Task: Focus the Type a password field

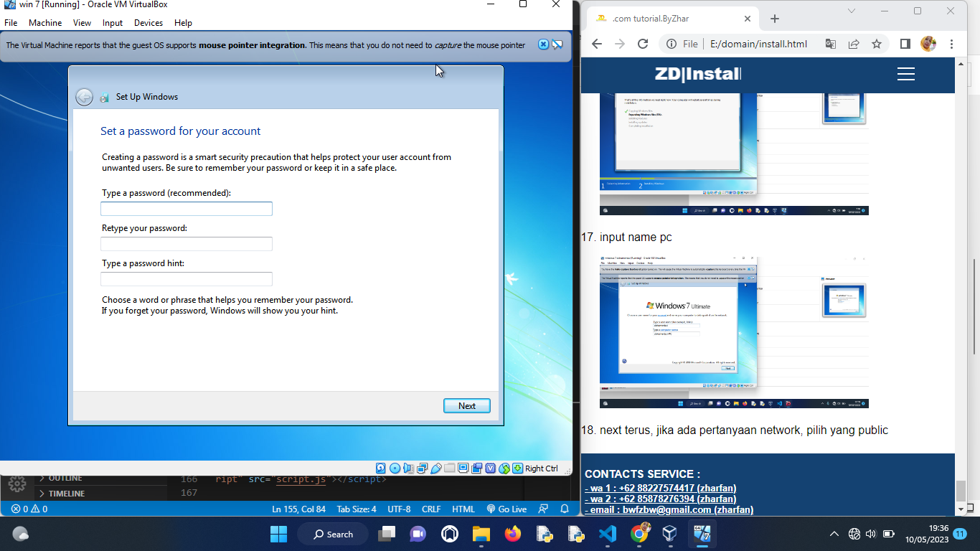Action: point(187,209)
